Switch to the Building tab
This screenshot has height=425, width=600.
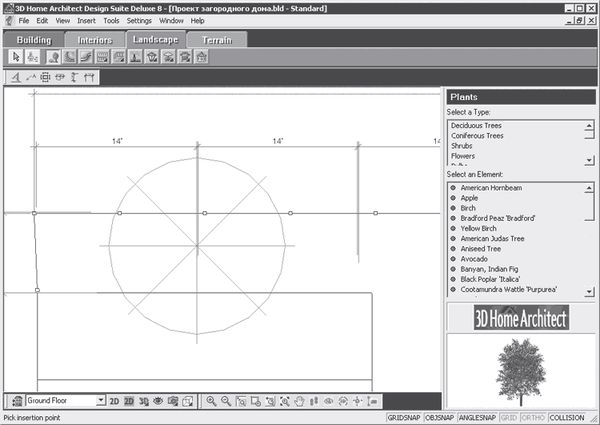(33, 39)
